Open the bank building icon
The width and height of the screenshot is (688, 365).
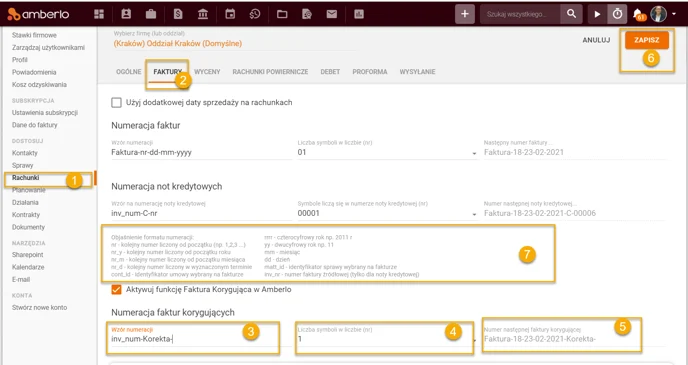pos(203,14)
